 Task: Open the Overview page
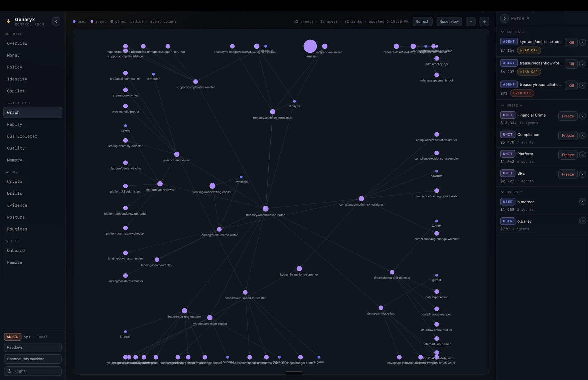pyautogui.click(x=33, y=43)
